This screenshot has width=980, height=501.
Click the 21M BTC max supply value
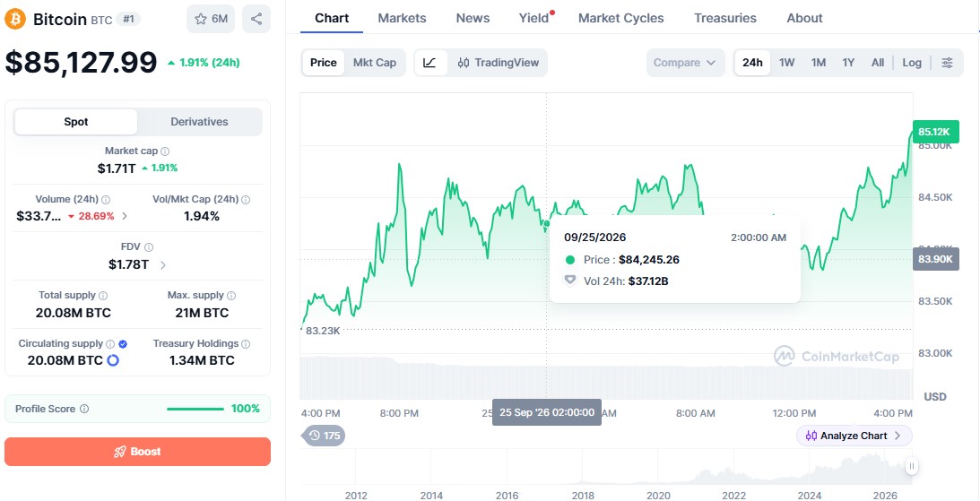click(x=202, y=313)
